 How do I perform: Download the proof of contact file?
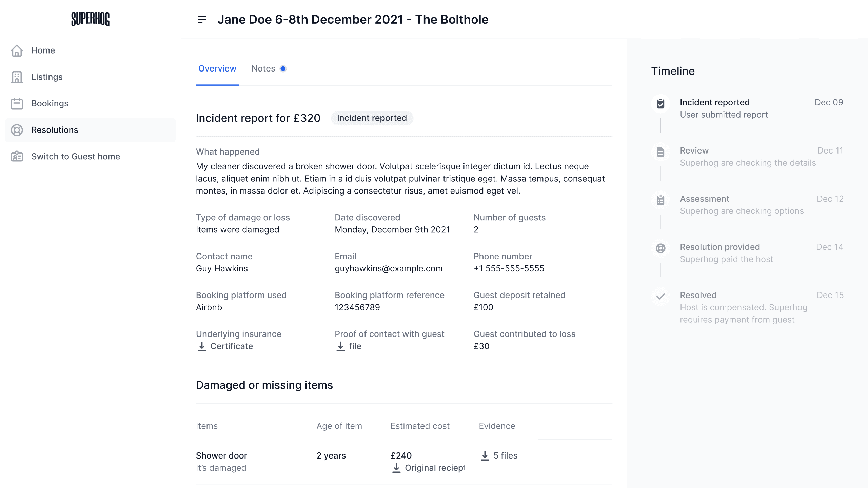(349, 346)
